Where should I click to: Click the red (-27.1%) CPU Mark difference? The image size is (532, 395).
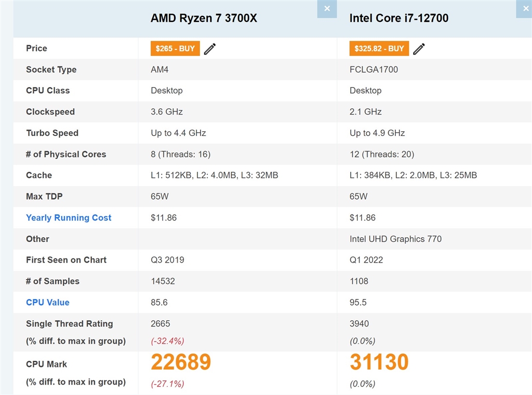[x=167, y=384]
